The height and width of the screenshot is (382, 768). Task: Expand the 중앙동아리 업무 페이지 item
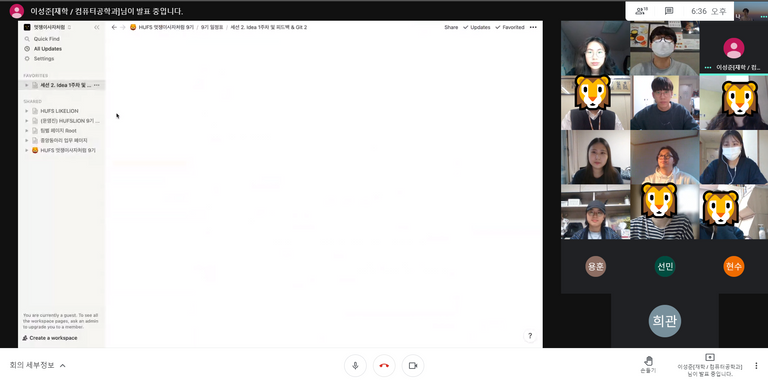click(x=26, y=141)
